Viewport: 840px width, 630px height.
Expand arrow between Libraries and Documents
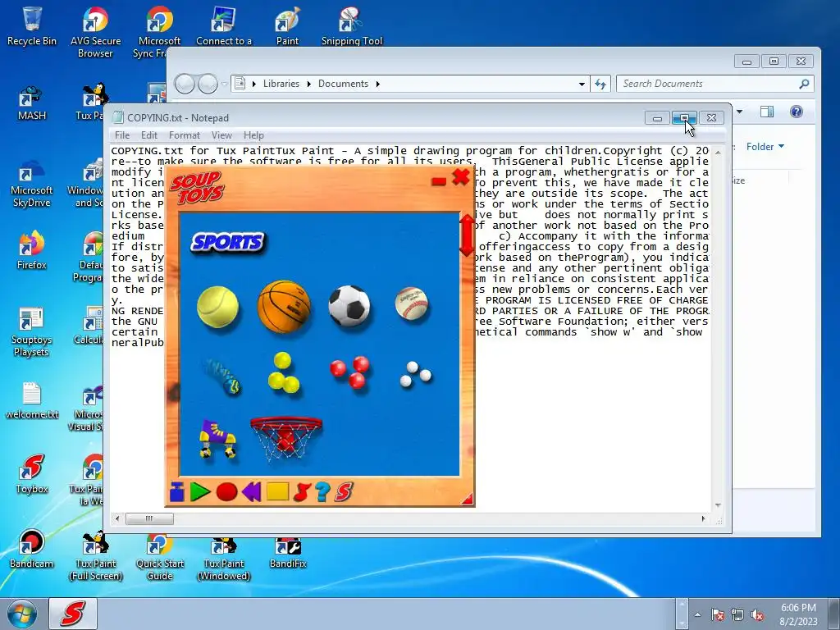(309, 84)
